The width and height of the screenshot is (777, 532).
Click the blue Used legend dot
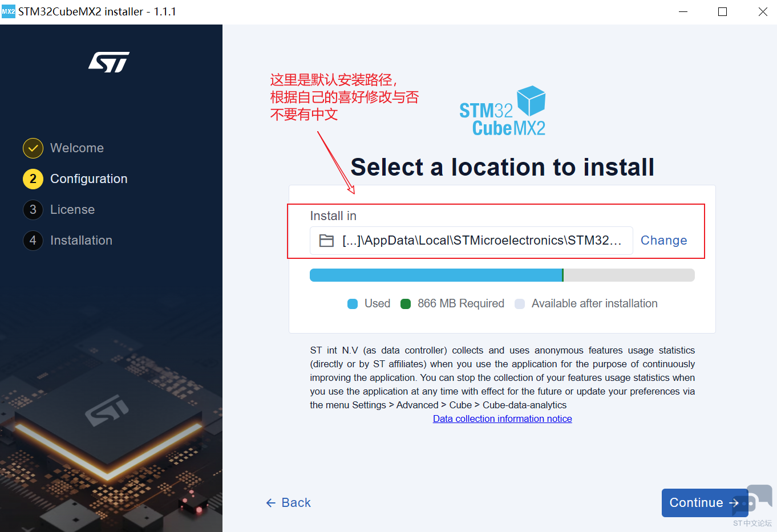point(353,304)
